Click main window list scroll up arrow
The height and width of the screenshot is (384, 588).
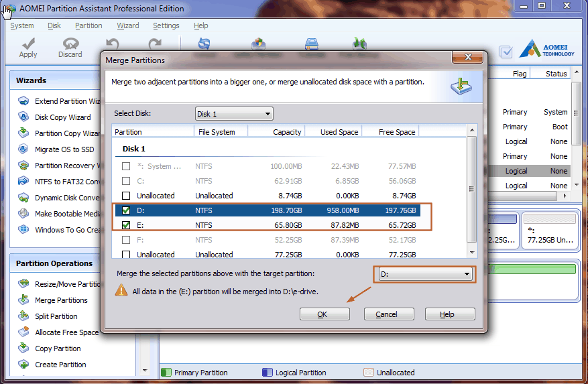point(577,72)
